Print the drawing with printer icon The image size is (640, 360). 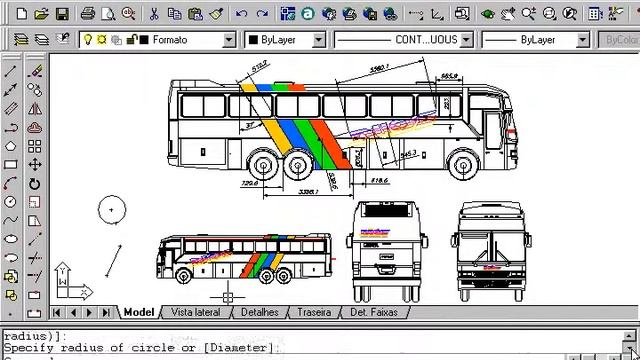coord(87,14)
